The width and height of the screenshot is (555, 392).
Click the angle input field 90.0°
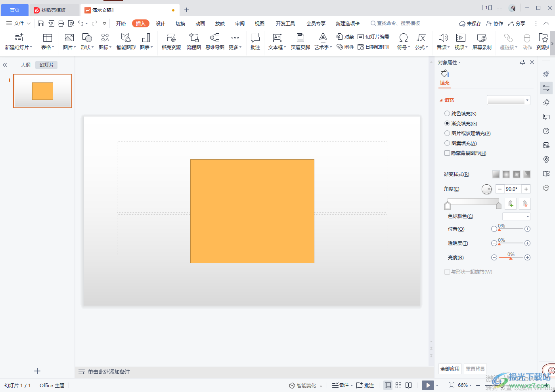[x=513, y=189]
